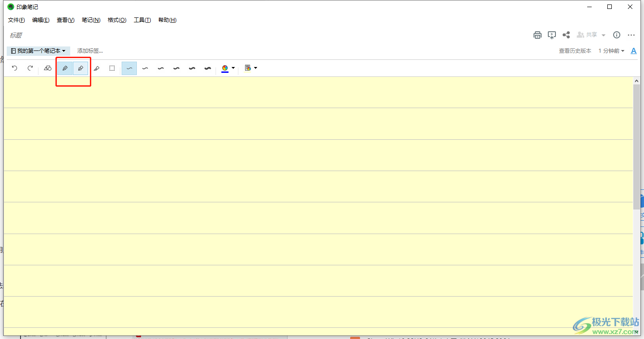Image resolution: width=644 pixels, height=339 pixels.
Task: Click the 印象笔记 elephant app icon
Action: click(11, 7)
